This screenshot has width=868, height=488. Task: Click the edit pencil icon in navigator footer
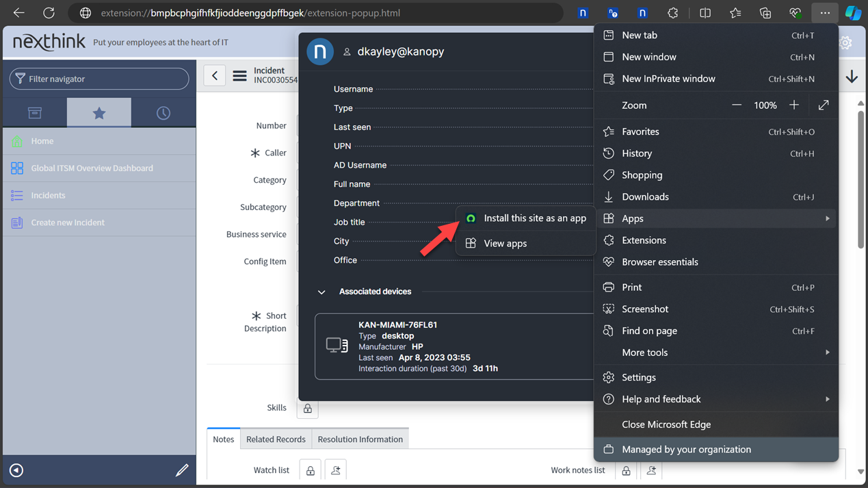tap(182, 470)
